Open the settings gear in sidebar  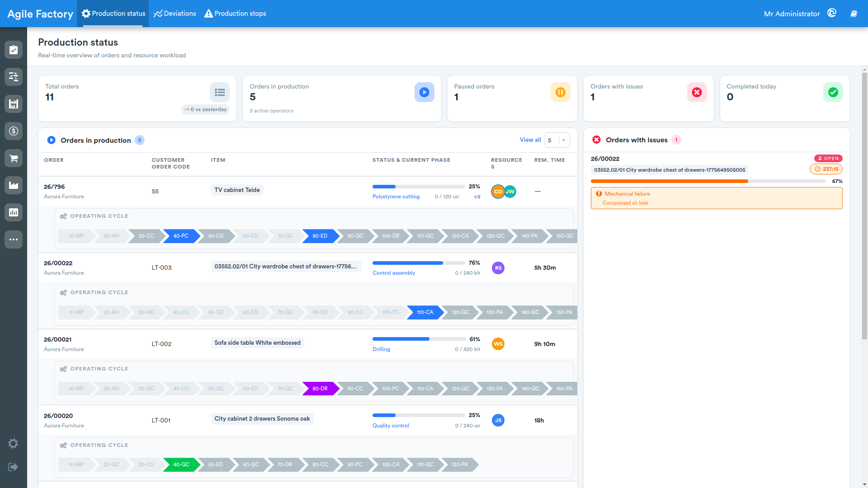point(13,444)
